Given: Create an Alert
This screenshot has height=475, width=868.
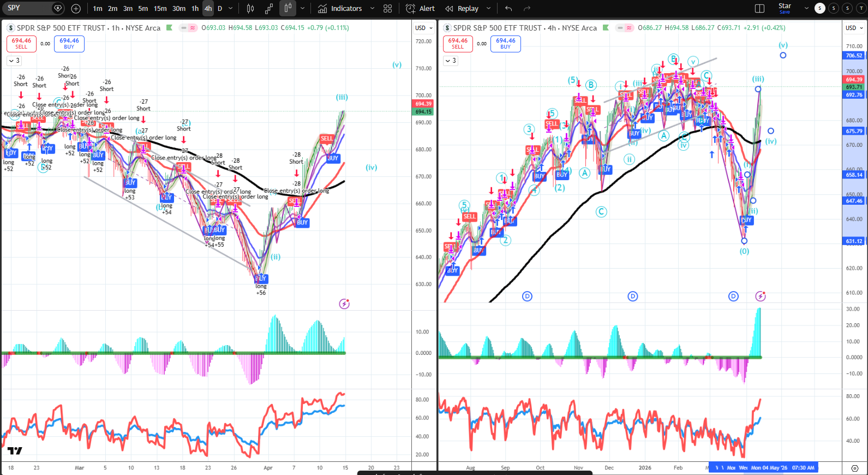Looking at the screenshot, I should pyautogui.click(x=420, y=8).
